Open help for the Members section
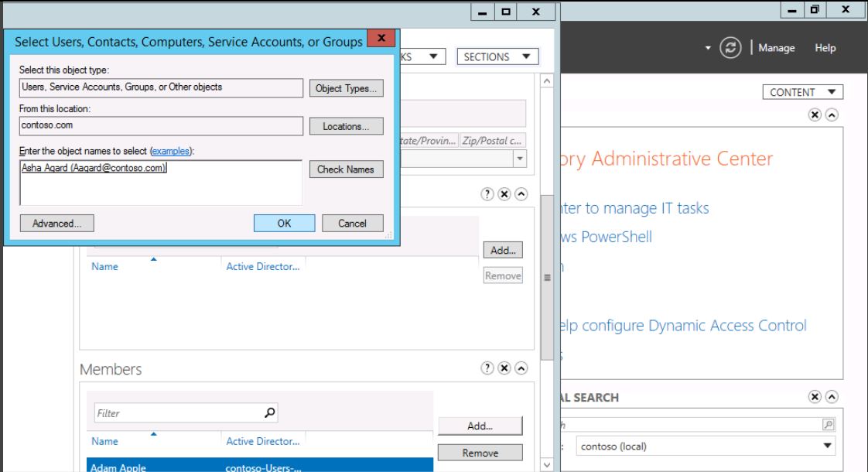The height and width of the screenshot is (472, 868). 487,368
